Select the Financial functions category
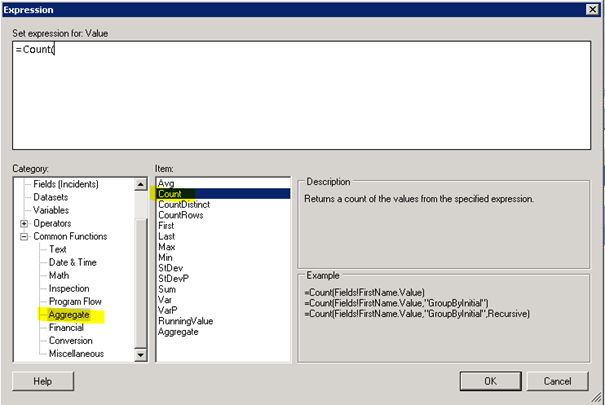The width and height of the screenshot is (605, 405). 67,327
